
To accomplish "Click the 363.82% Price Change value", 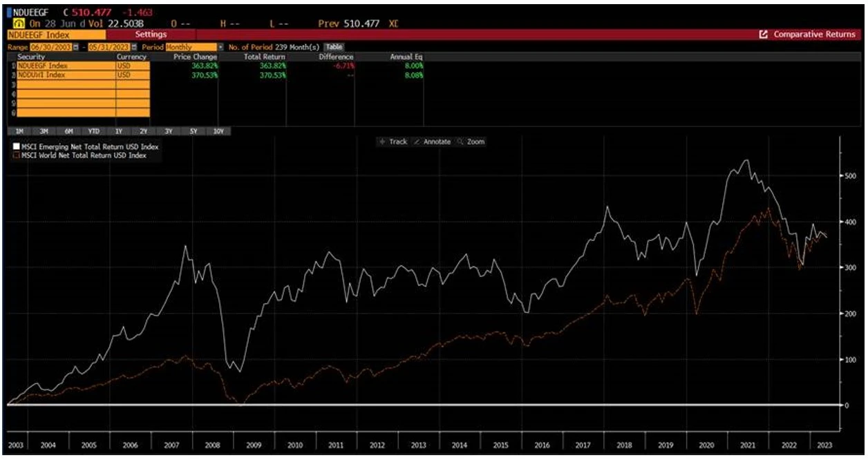I will (205, 66).
